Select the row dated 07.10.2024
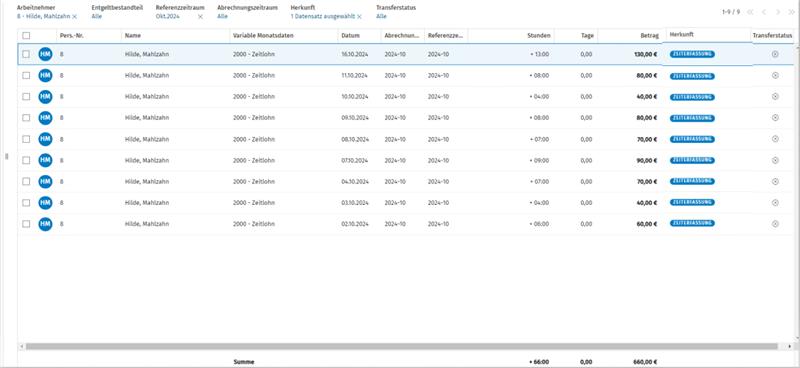 [27, 160]
